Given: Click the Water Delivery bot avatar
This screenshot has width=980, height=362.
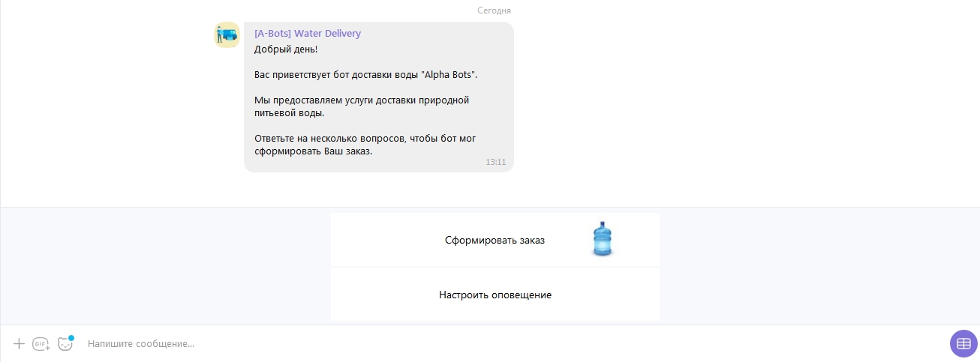Looking at the screenshot, I should [227, 34].
